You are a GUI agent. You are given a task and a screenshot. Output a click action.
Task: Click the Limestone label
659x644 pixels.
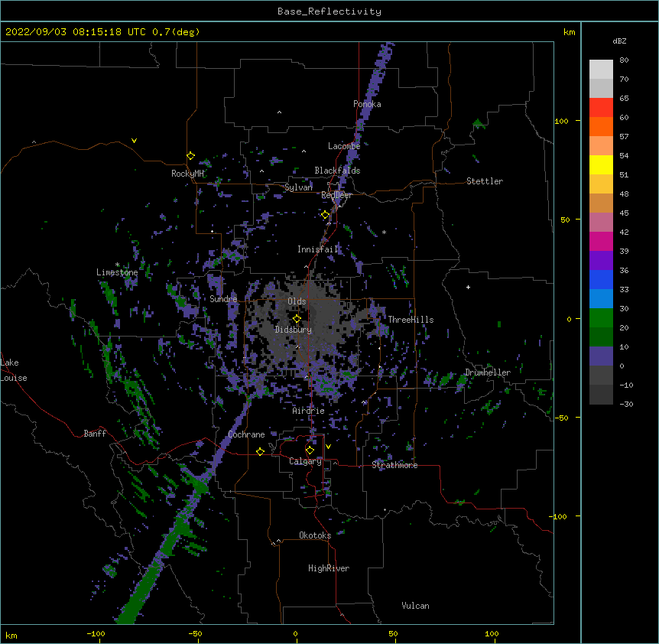pos(117,272)
